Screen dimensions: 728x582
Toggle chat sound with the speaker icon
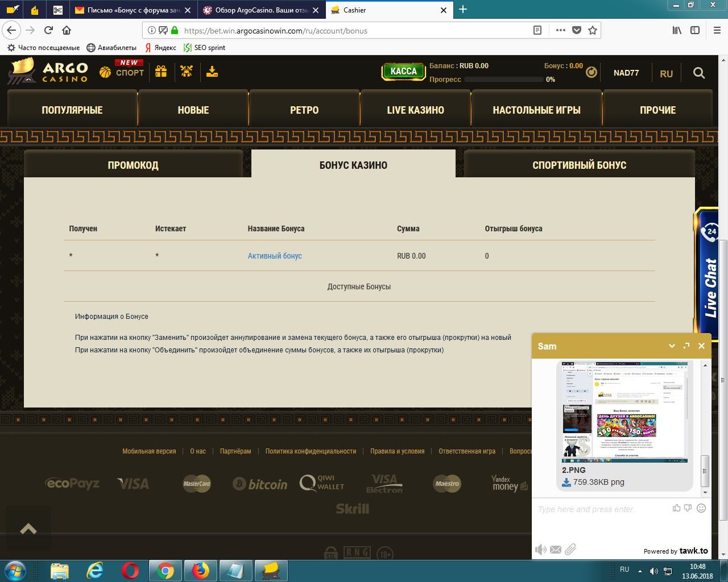(x=541, y=550)
